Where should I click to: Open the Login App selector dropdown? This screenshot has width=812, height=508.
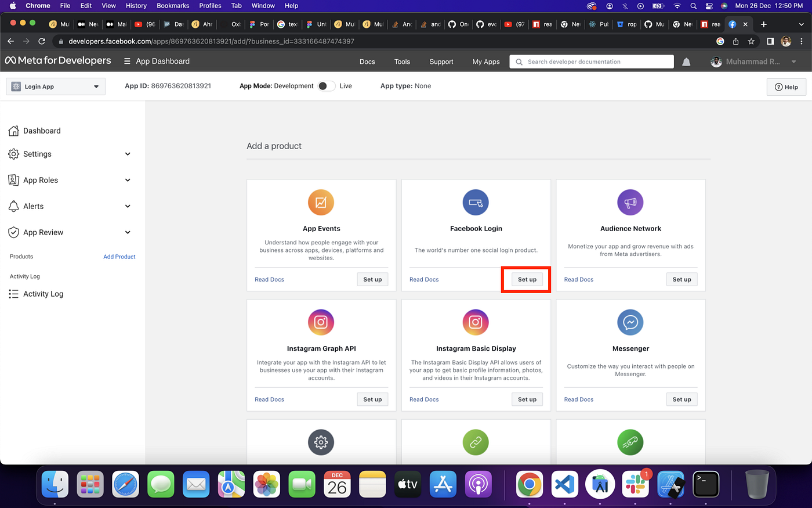56,87
